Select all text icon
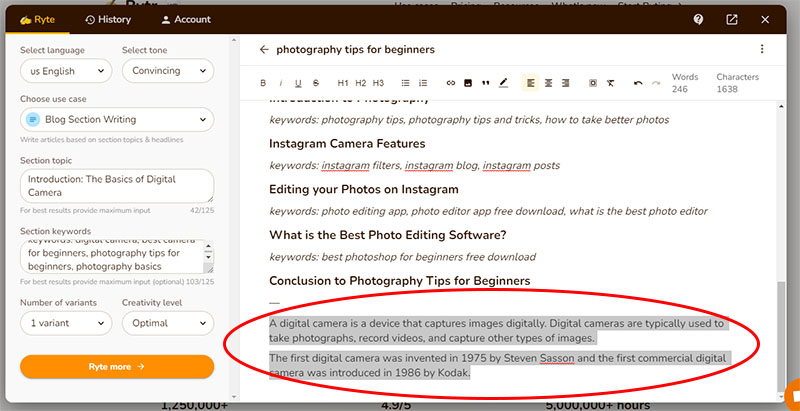 pos(593,83)
